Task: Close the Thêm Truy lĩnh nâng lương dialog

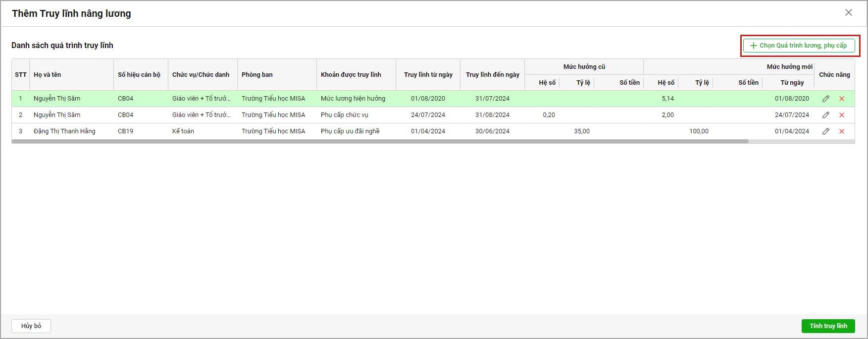Action: pos(848,13)
